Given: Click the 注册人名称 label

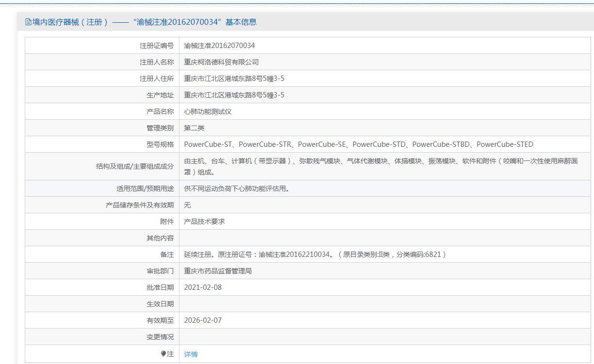Looking at the screenshot, I should pyautogui.click(x=157, y=62).
